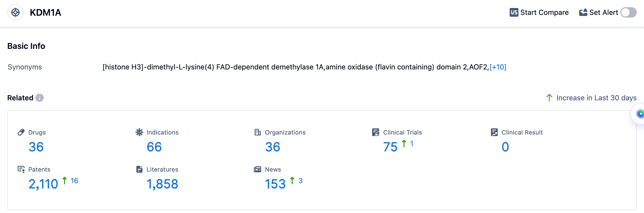The width and height of the screenshot is (644, 213).
Task: Expand the +10 more synonyms link
Action: coord(498,67)
